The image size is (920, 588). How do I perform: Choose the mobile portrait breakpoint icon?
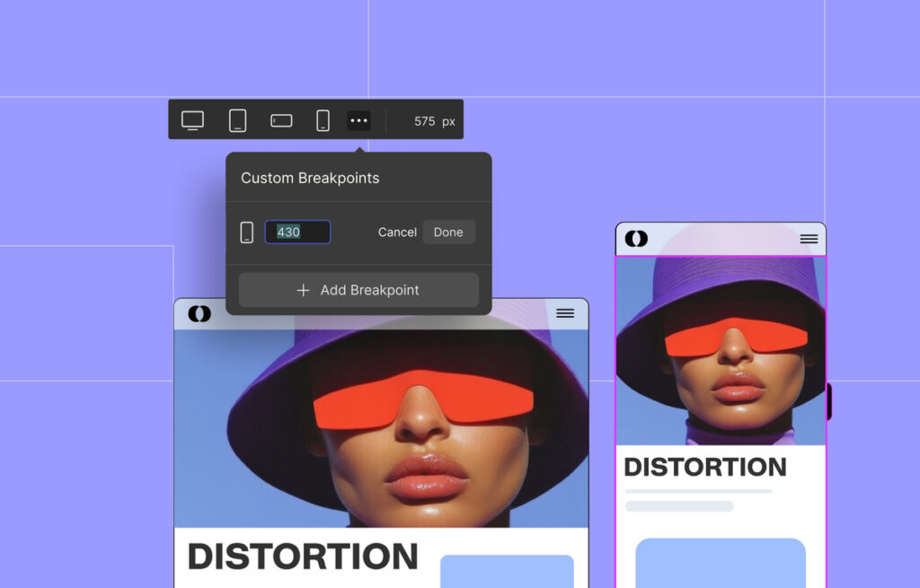coord(323,120)
